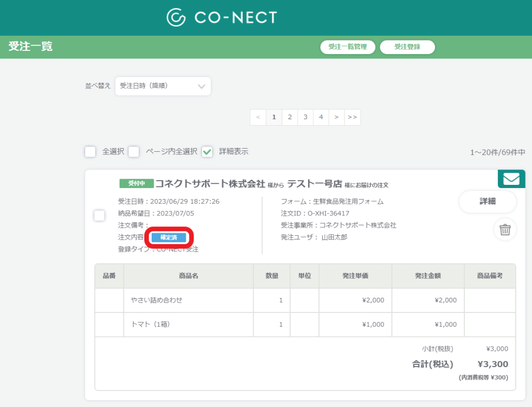The height and width of the screenshot is (407, 532).
Task: Click 納品希望日 2023/07/05 text
Action: (156, 213)
